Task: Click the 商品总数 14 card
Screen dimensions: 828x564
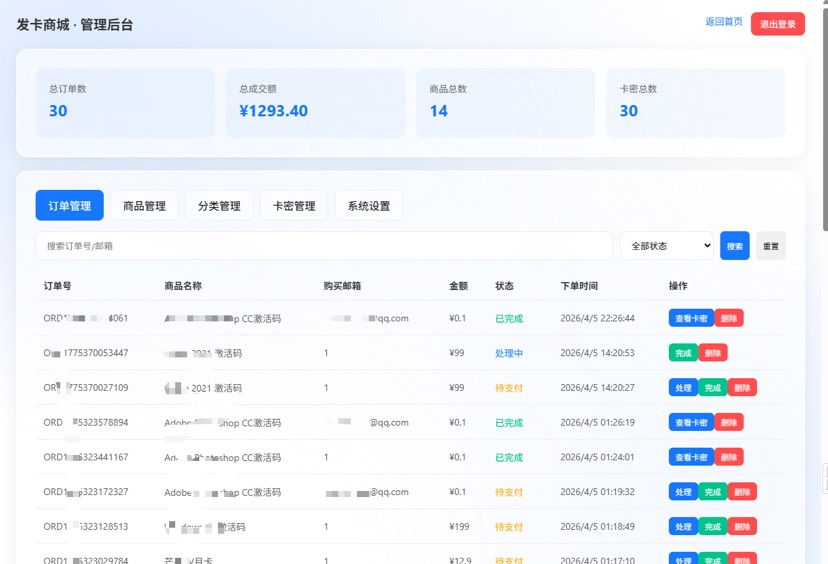Action: coord(505,102)
